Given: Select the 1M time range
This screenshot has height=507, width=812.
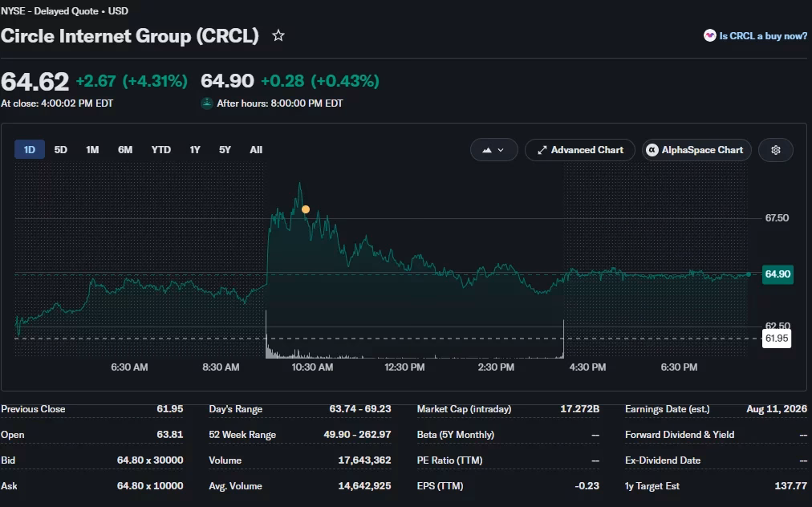Looking at the screenshot, I should [92, 150].
